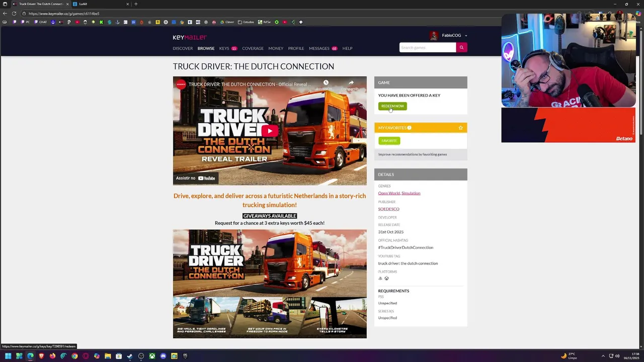Click the Truck Driver promotional banner image
This screenshot has height=362, width=644.
click(270, 284)
